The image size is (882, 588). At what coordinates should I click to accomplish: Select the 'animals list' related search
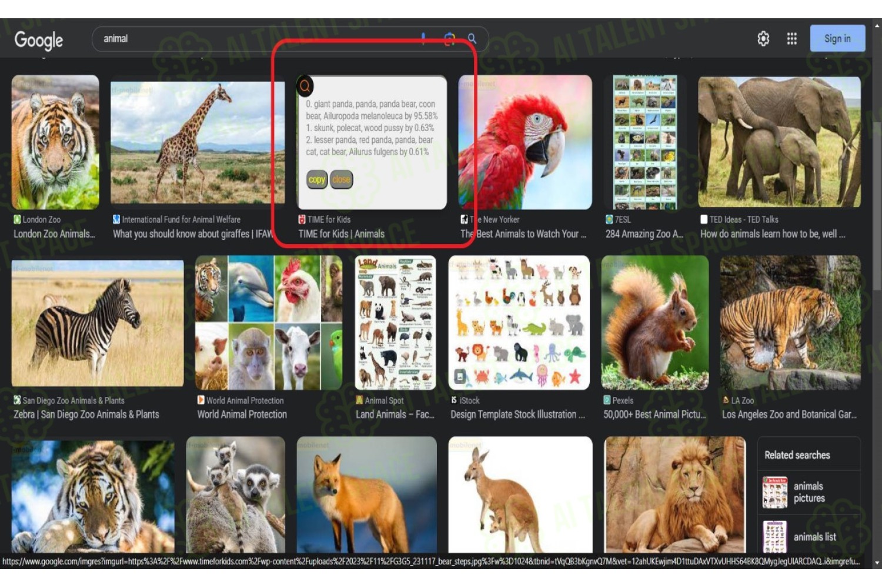[x=808, y=537]
